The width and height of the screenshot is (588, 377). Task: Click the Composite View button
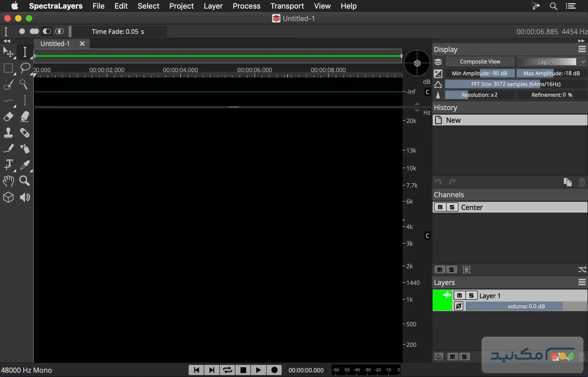pos(480,62)
